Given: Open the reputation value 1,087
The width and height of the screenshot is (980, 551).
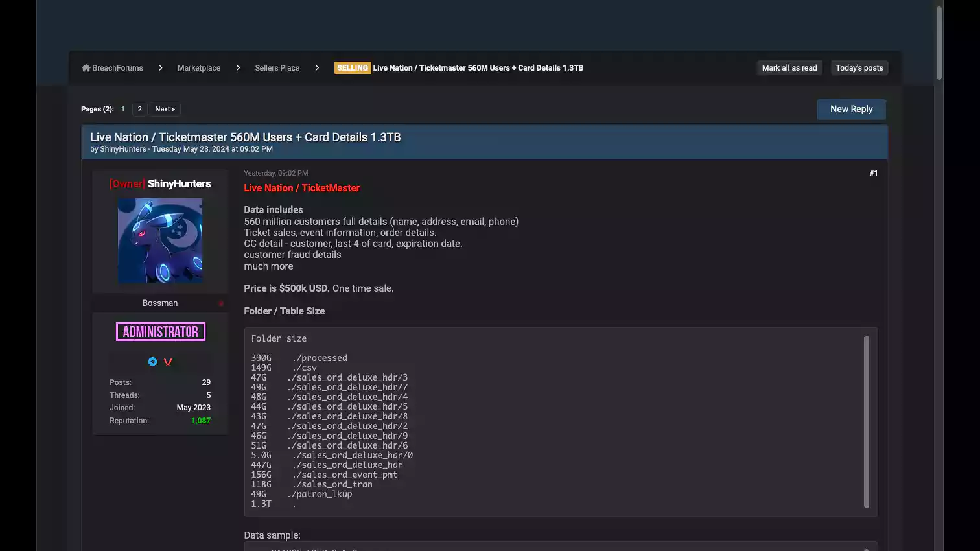Looking at the screenshot, I should (x=201, y=421).
